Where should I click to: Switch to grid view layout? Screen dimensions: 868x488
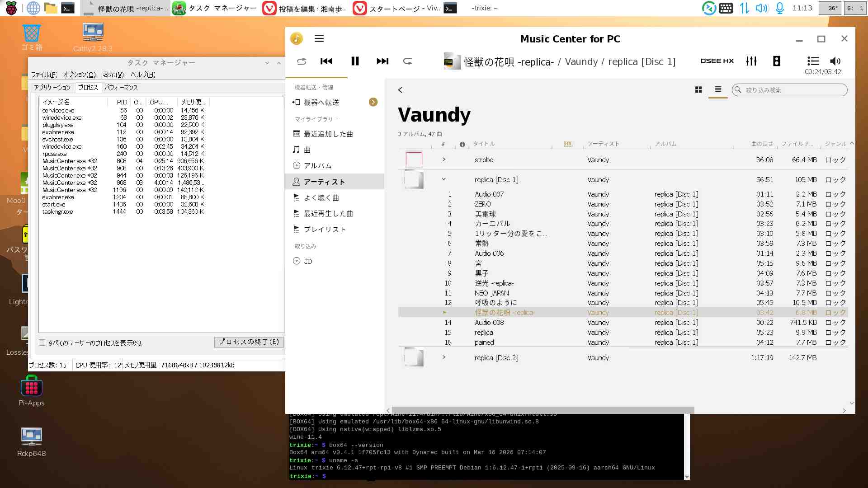[x=698, y=90]
